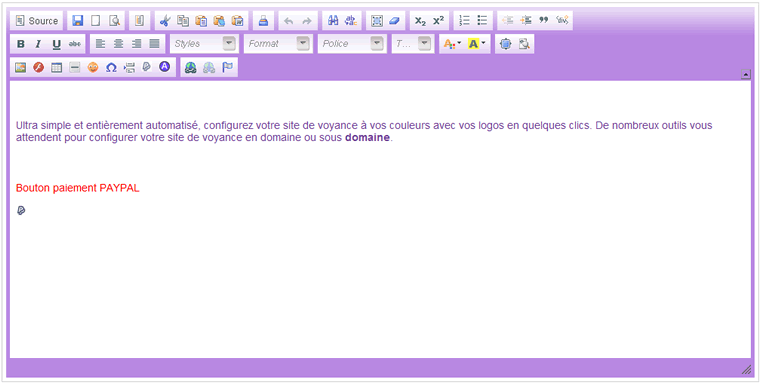Insert a smiley emoticon

[x=93, y=67]
